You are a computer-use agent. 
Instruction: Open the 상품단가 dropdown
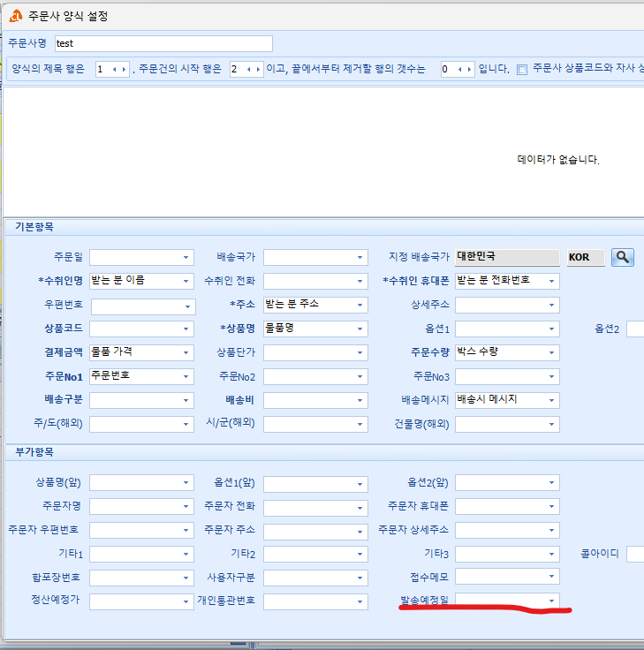[x=360, y=352]
